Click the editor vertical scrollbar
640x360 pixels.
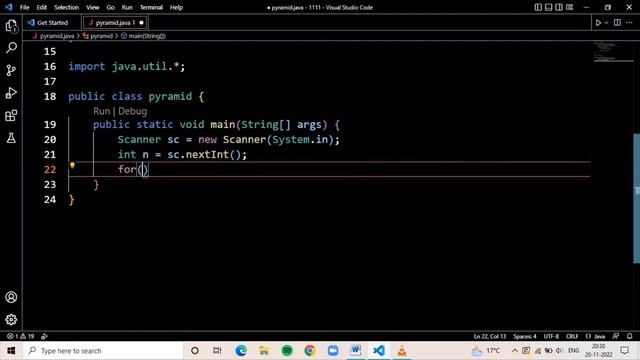(636, 198)
